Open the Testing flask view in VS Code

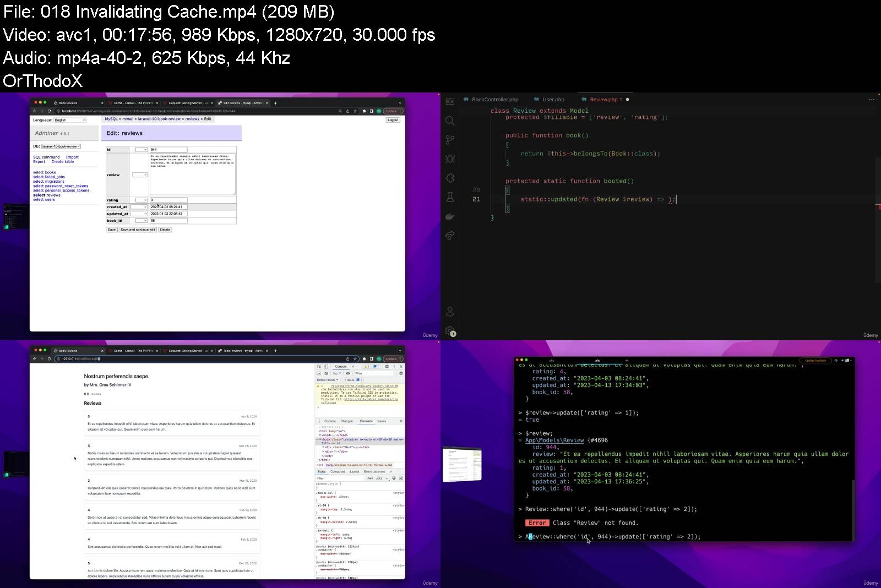click(450, 197)
